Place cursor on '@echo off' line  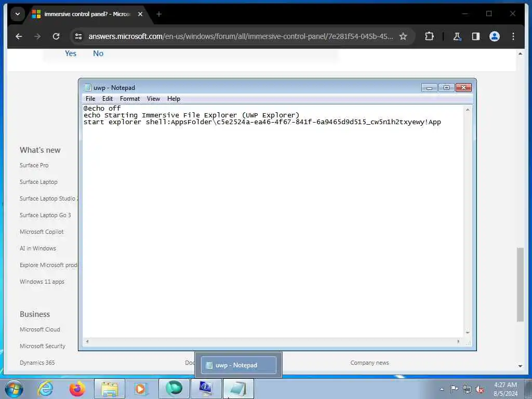tap(102, 108)
